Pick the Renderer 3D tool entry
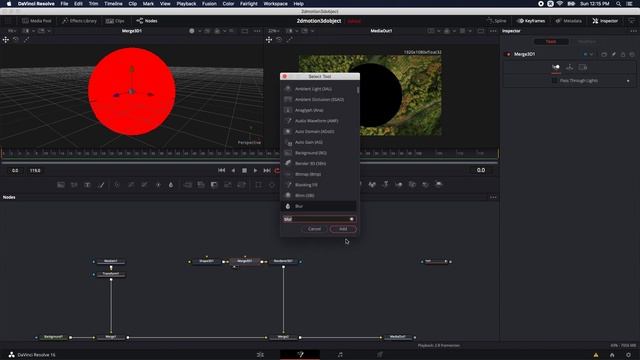 tap(319, 163)
